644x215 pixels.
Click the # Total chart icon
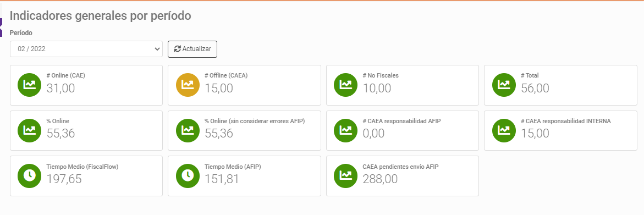coord(504,85)
